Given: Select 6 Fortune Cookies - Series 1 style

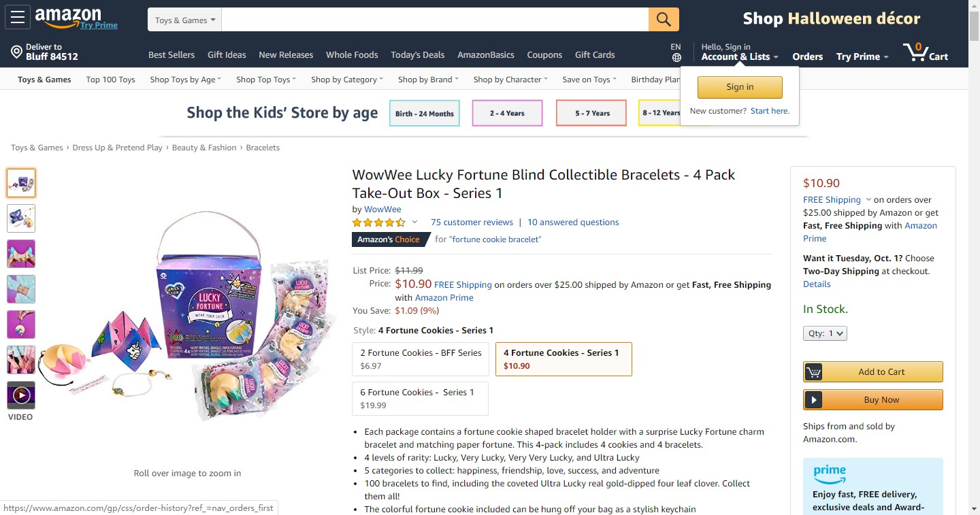Looking at the screenshot, I should 420,398.
